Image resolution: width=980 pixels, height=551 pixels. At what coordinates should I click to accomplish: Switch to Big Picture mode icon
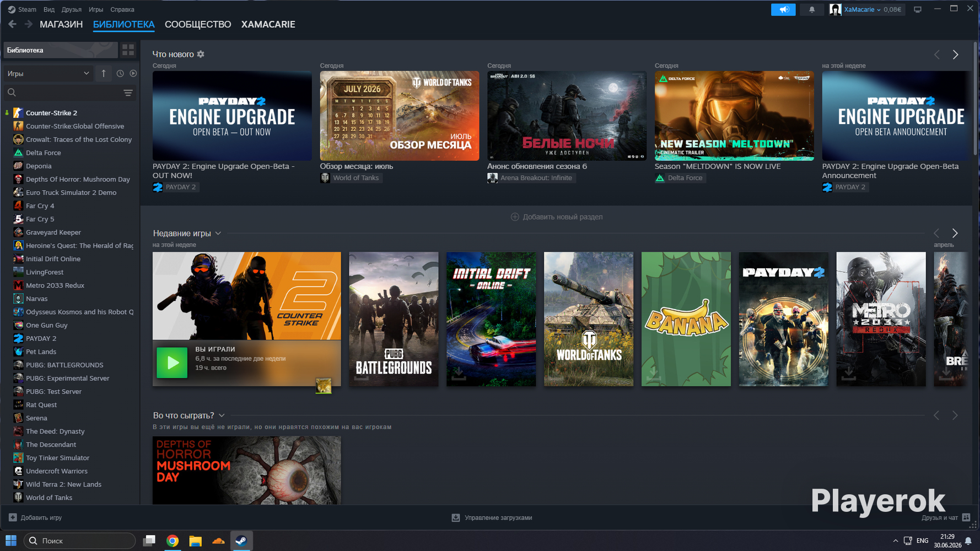pyautogui.click(x=918, y=9)
